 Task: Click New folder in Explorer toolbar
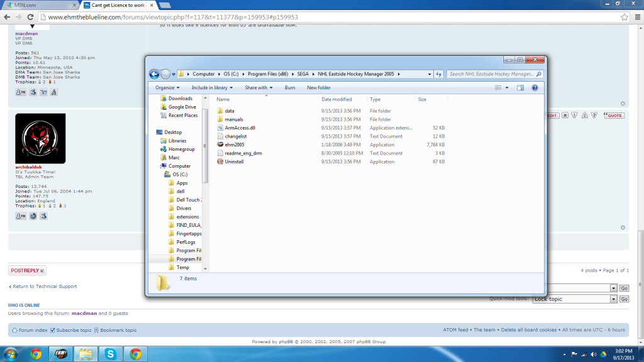tap(319, 87)
